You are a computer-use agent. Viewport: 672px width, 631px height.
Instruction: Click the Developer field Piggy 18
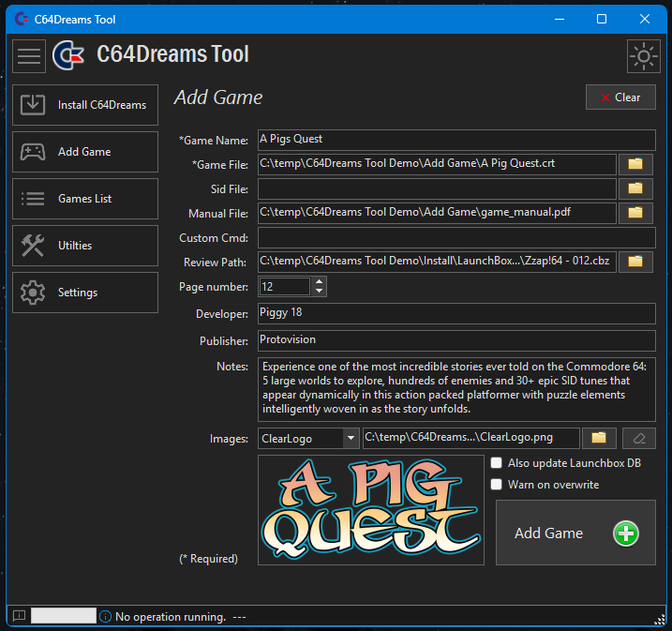[x=456, y=313]
